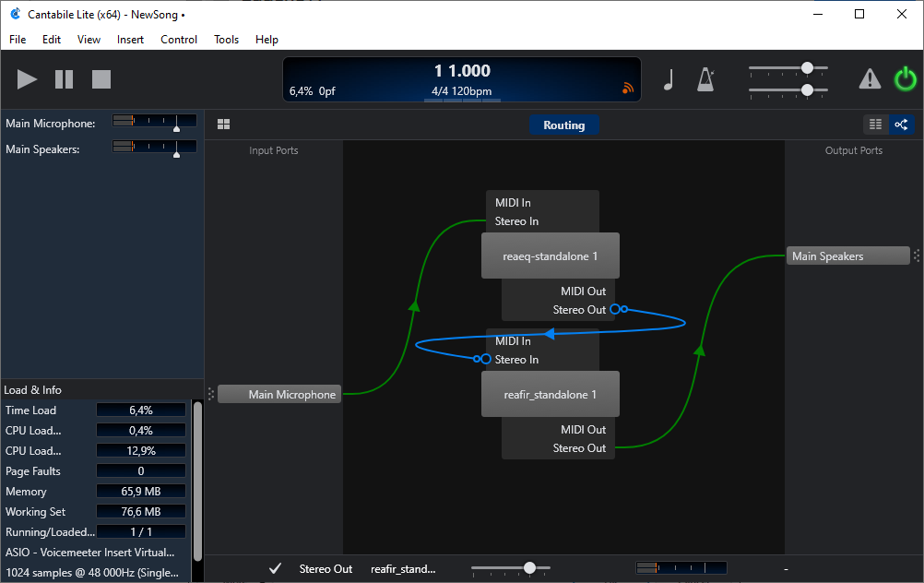This screenshot has height=583, width=924.
Task: Click the Stereo Out route level meter
Action: [x=681, y=567]
